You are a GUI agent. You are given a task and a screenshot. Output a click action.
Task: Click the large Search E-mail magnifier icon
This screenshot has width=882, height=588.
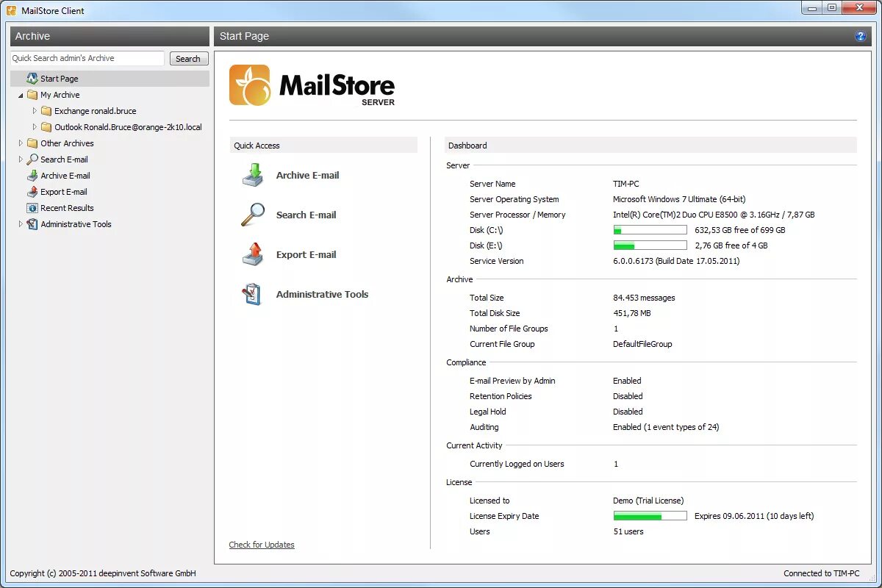coord(253,215)
